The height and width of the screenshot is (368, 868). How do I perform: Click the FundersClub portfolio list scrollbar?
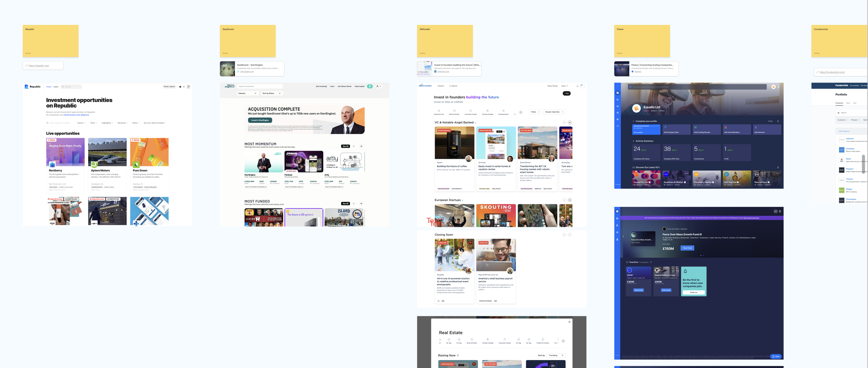click(x=863, y=164)
